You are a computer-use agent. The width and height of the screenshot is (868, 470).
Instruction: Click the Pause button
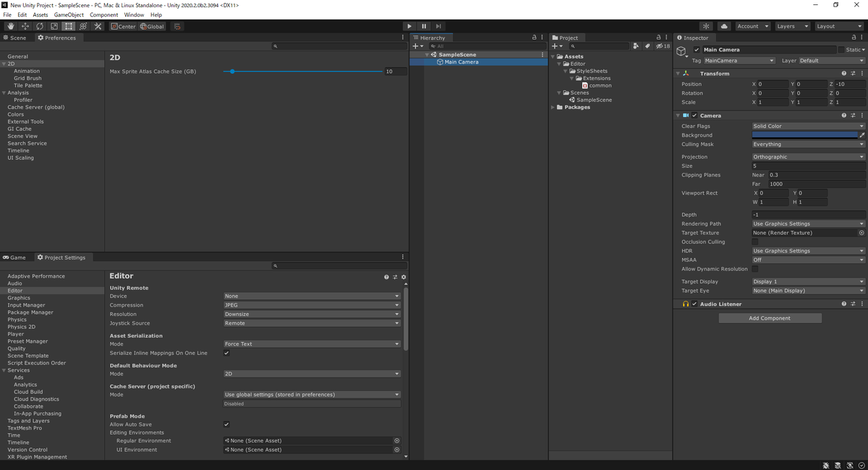424,26
